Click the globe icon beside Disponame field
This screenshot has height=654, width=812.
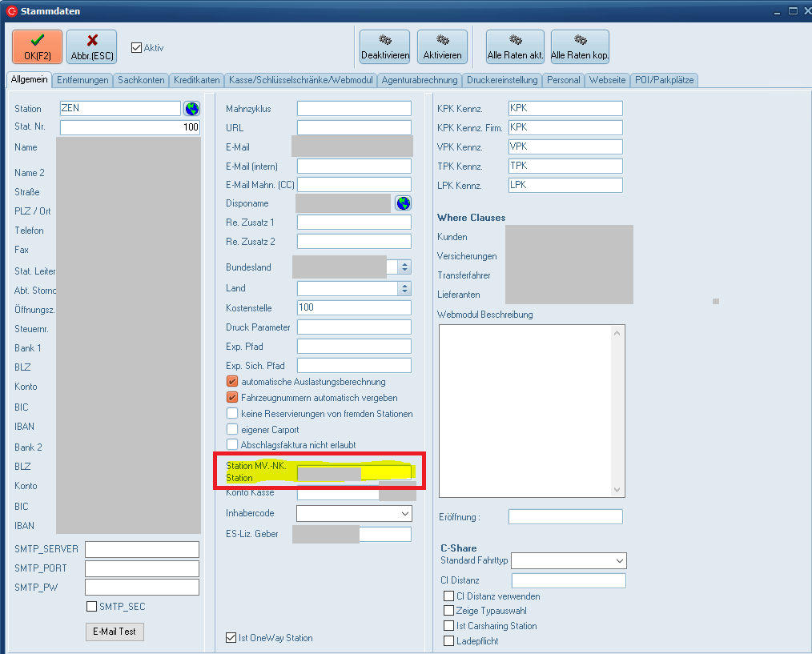[403, 203]
